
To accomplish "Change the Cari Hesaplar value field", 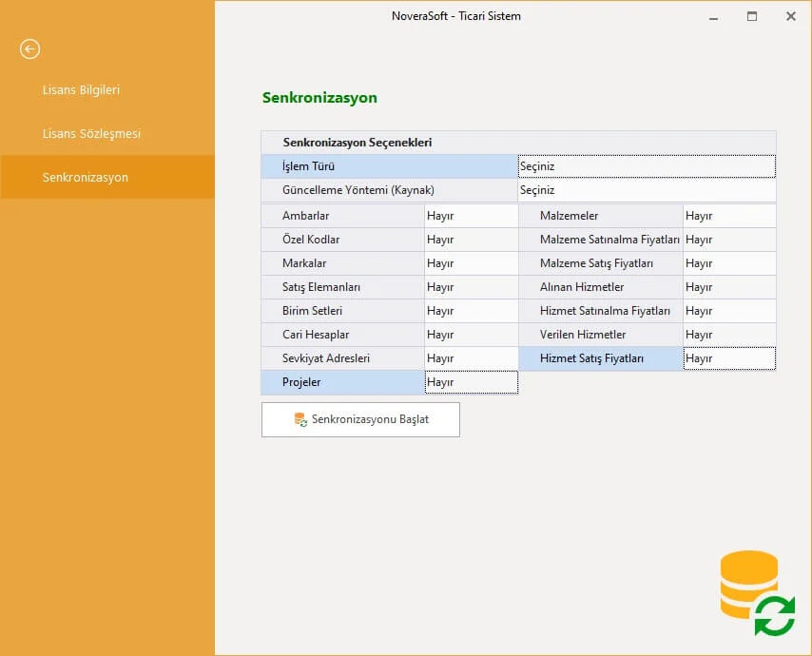I will [x=471, y=335].
